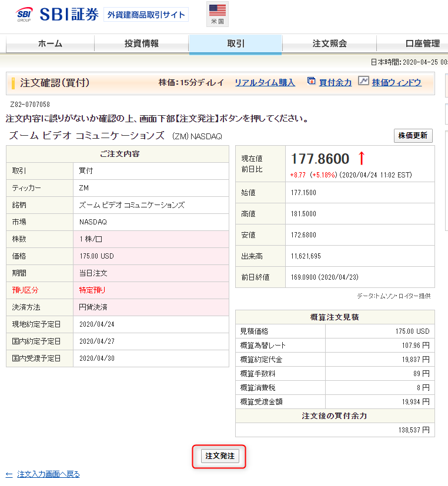448x486 pixels.
Task: Click the red 特定預り value
Action: point(92,290)
